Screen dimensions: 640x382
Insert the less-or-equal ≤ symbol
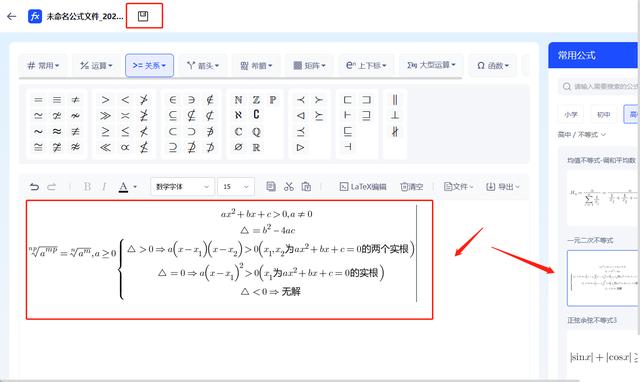click(125, 131)
